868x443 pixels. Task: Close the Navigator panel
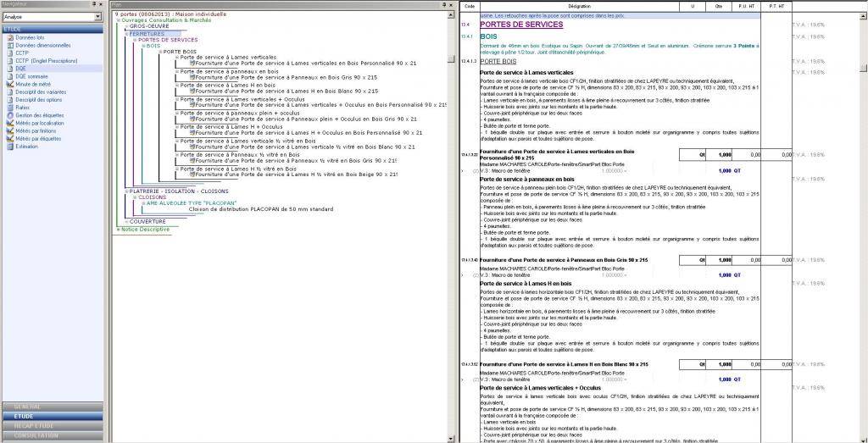pos(101,3)
